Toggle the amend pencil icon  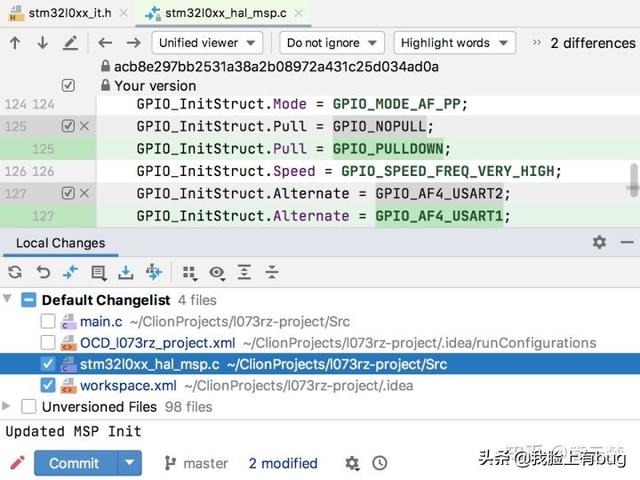pos(17,463)
